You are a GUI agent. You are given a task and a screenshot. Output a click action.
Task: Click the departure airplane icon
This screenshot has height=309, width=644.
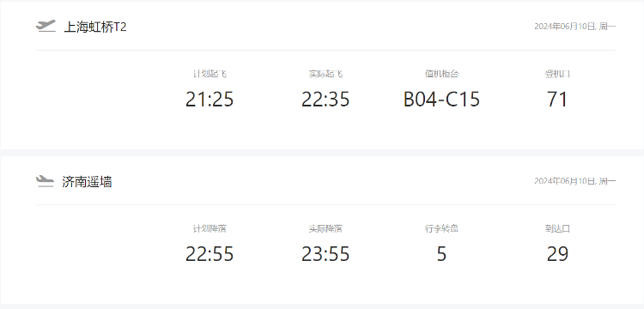(46, 27)
